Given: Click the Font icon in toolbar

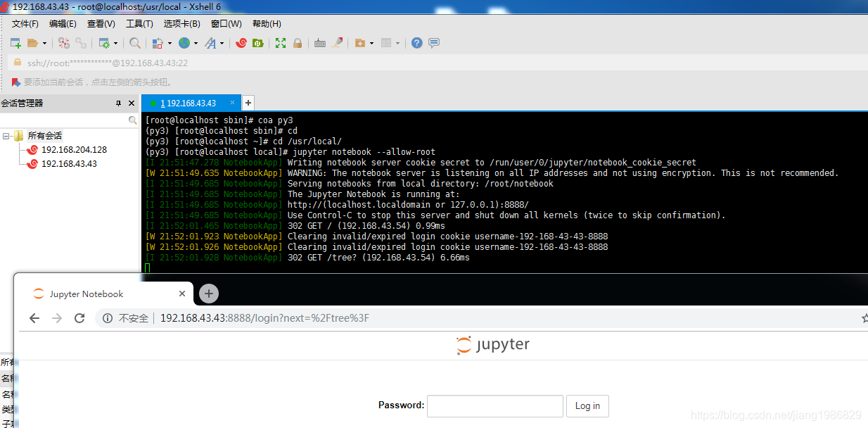Looking at the screenshot, I should (x=210, y=43).
